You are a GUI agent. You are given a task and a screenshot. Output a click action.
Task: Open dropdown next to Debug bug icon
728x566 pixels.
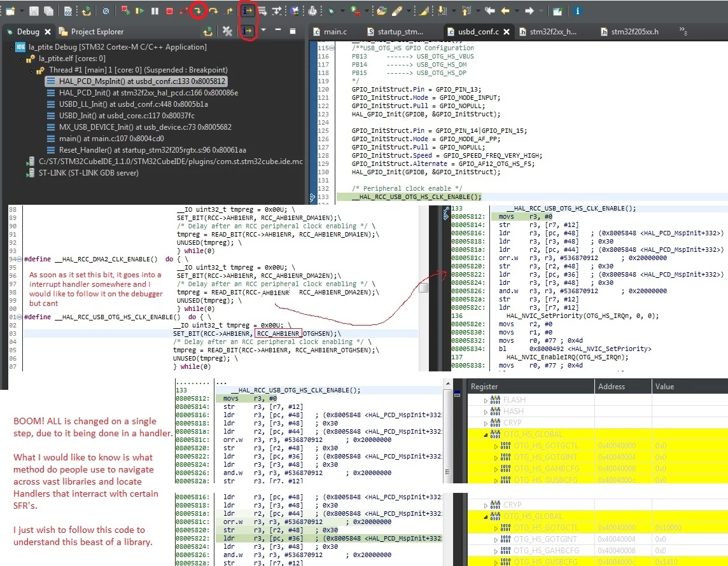[342, 11]
